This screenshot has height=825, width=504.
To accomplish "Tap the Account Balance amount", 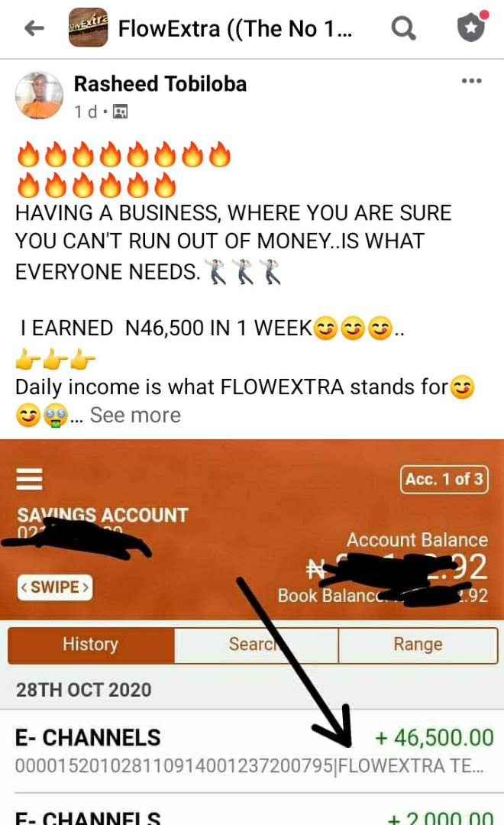I will coord(398,568).
